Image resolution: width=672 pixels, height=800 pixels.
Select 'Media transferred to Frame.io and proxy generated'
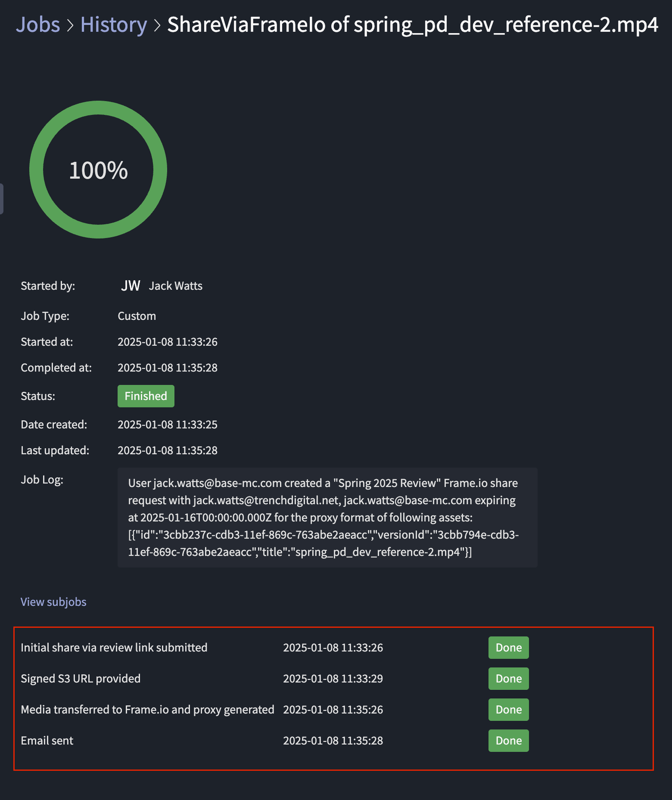147,709
